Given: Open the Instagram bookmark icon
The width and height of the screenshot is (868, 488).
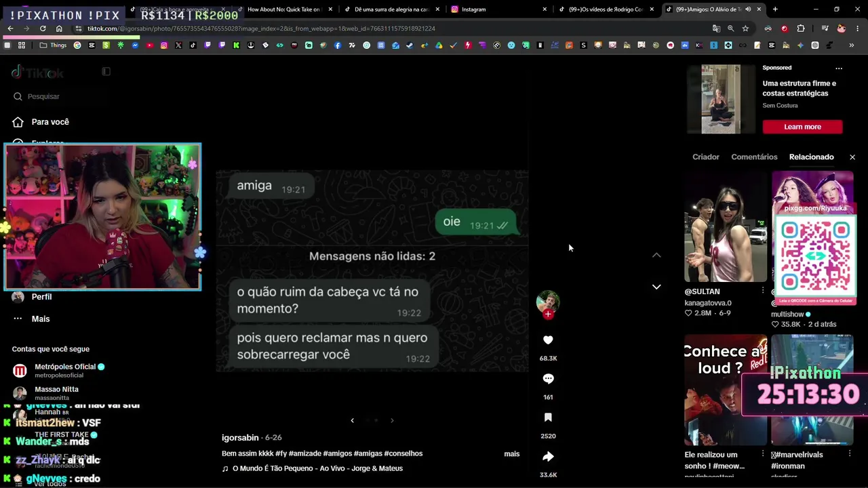Looking at the screenshot, I should [x=163, y=45].
